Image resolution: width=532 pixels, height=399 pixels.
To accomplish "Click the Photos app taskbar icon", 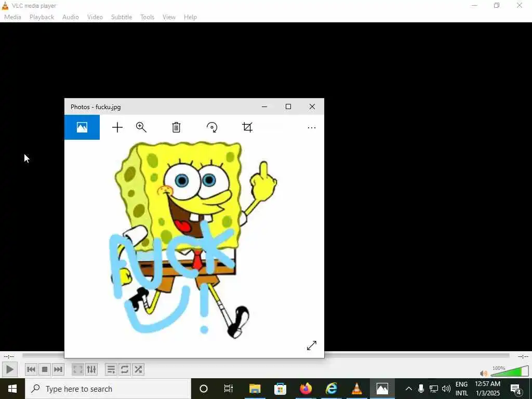I will [382, 389].
